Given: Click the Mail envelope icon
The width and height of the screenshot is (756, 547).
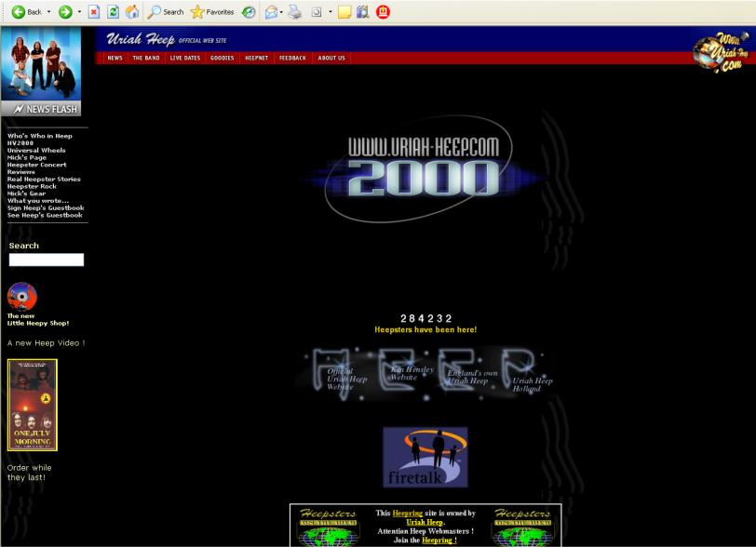Looking at the screenshot, I should (x=272, y=11).
